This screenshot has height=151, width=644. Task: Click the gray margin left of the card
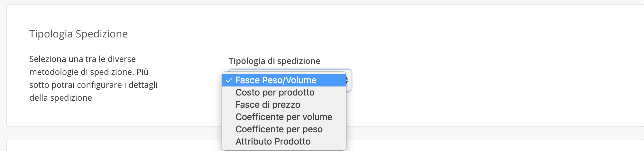[x=3, y=65]
